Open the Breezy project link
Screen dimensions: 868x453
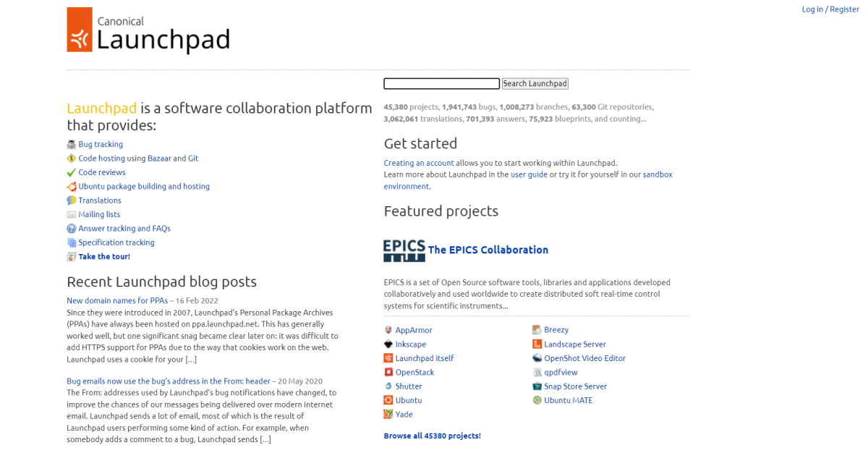tap(556, 330)
